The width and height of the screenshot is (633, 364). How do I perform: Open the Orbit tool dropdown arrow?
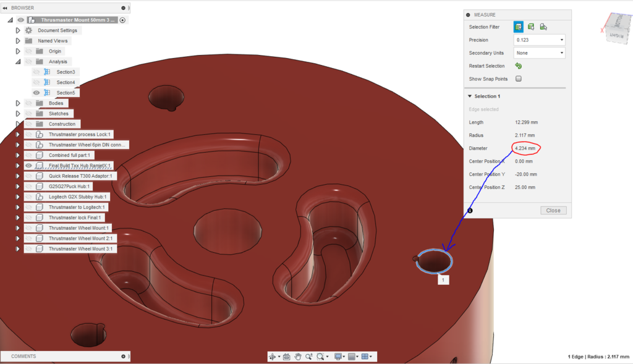279,357
